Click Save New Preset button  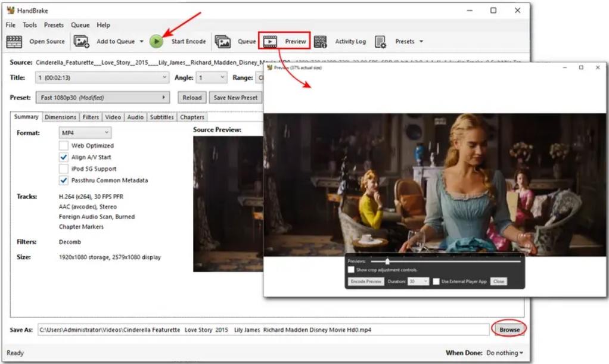pos(235,98)
